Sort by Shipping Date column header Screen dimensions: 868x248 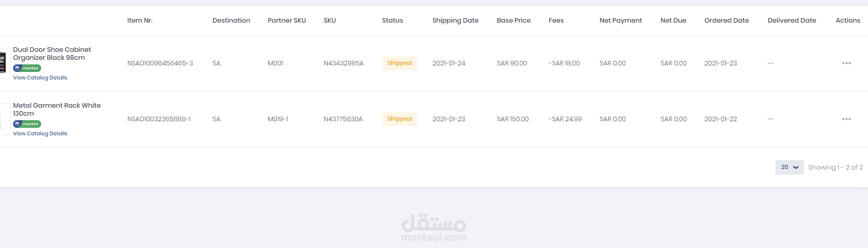(456, 21)
